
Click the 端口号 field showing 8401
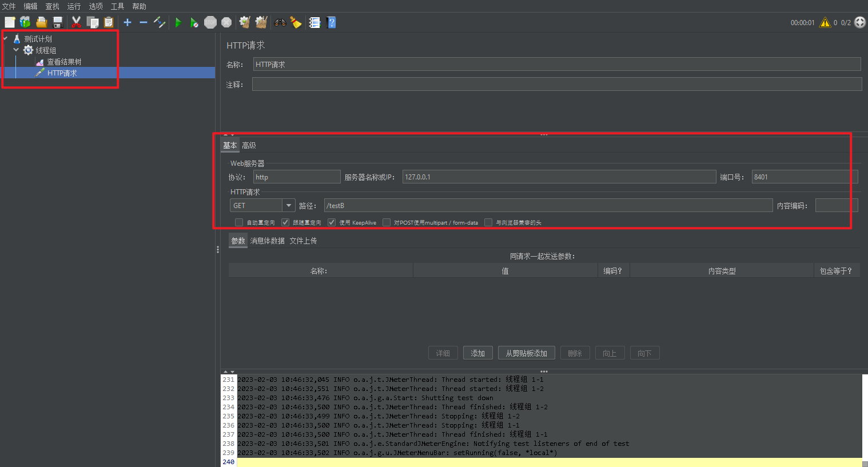805,177
